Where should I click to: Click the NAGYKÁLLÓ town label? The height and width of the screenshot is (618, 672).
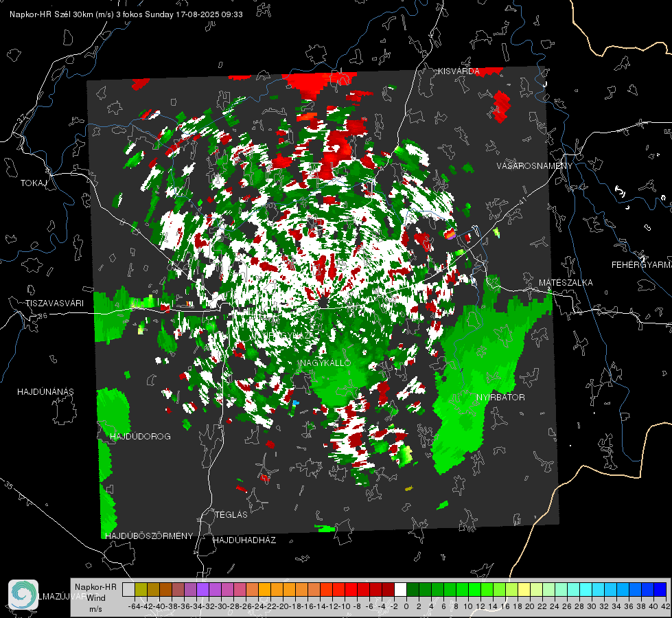point(326,363)
